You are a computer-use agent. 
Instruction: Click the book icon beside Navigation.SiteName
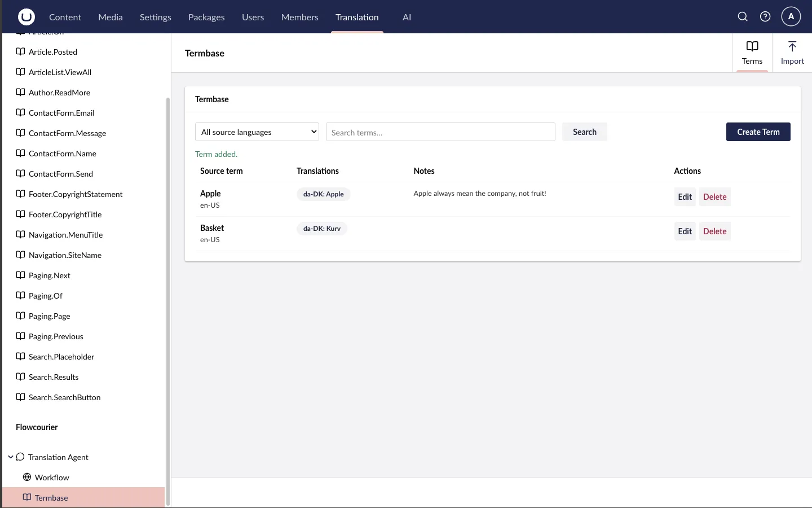pos(20,255)
